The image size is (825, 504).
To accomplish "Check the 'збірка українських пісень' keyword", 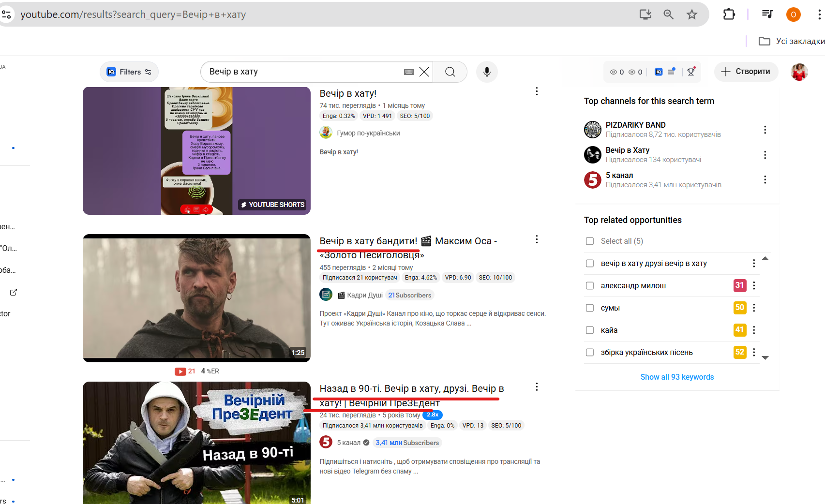I will [x=590, y=353].
